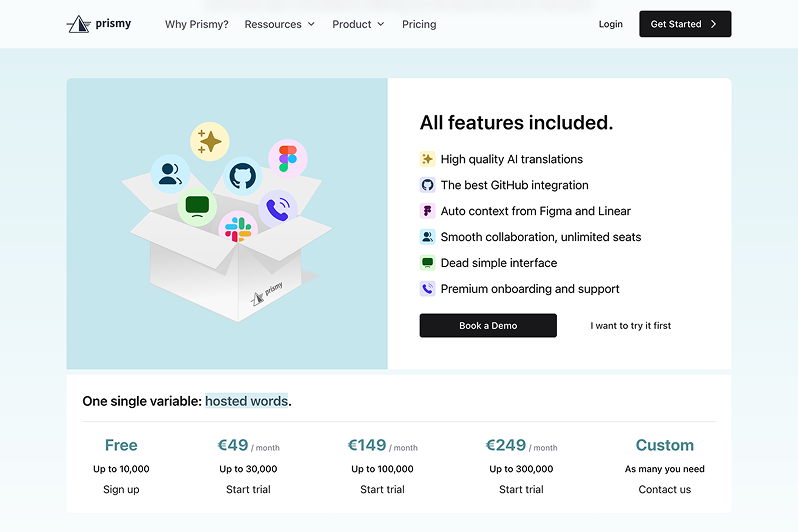Go to the Pricing nav item
The image size is (798, 532).
[x=419, y=24]
